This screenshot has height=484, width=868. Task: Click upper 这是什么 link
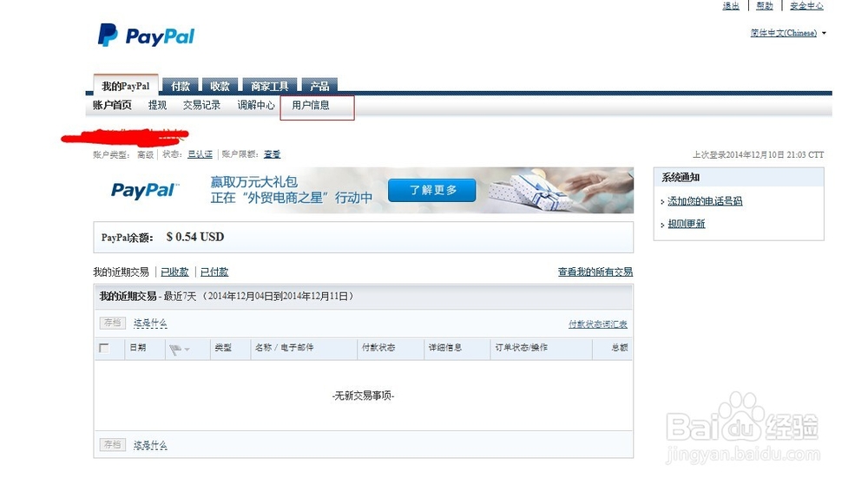pyautogui.click(x=150, y=323)
